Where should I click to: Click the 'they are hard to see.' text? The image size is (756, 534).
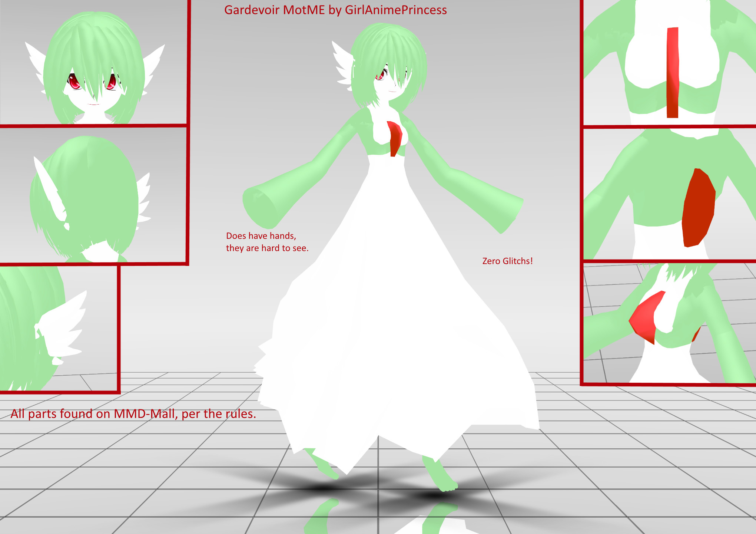pos(267,248)
